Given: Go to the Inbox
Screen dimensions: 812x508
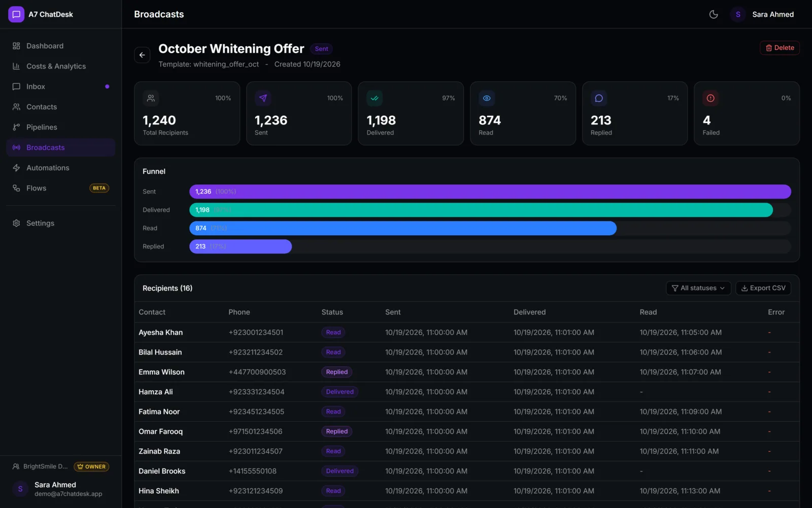Looking at the screenshot, I should tap(61, 86).
